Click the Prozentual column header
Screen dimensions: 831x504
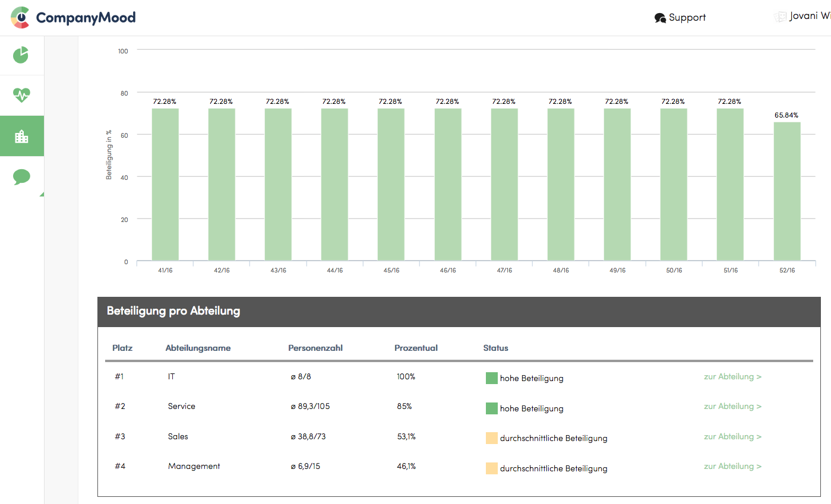pyautogui.click(x=416, y=348)
